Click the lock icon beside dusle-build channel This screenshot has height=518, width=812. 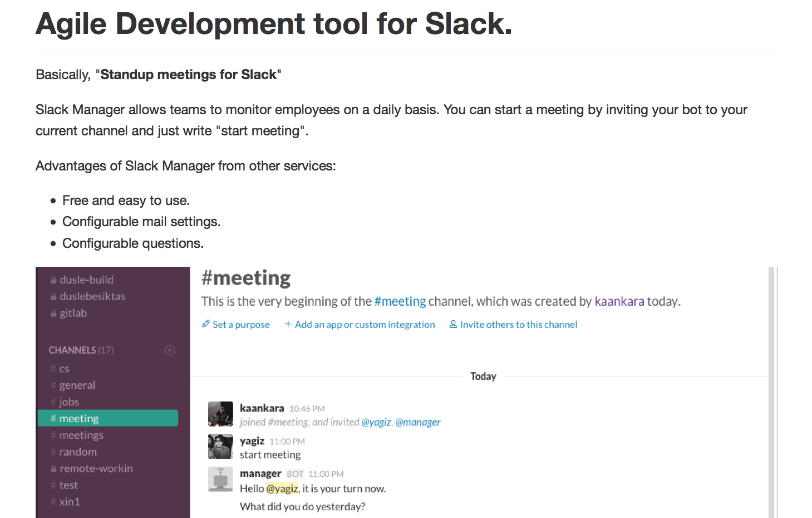53,279
